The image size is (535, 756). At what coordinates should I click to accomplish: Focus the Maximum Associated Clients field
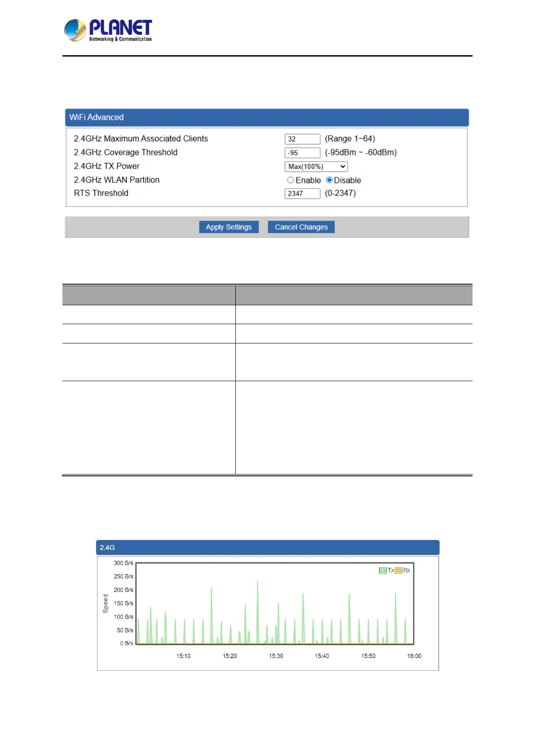pyautogui.click(x=302, y=139)
